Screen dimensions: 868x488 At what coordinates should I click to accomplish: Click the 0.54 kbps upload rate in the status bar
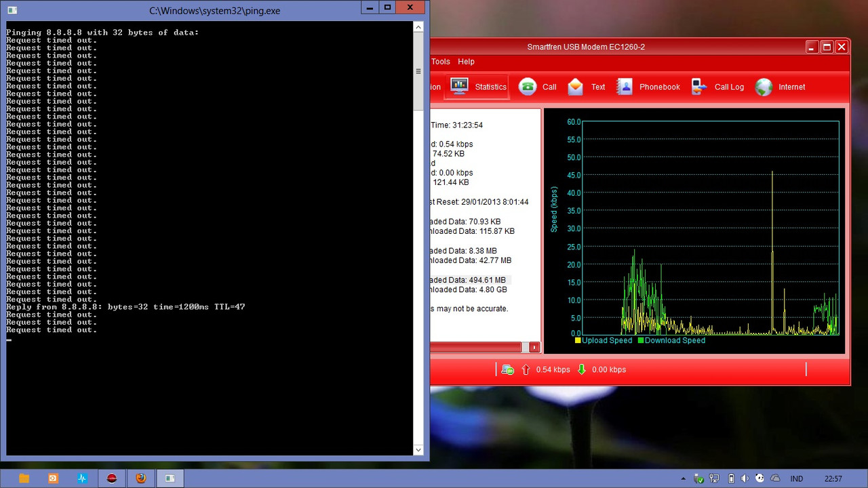point(553,370)
